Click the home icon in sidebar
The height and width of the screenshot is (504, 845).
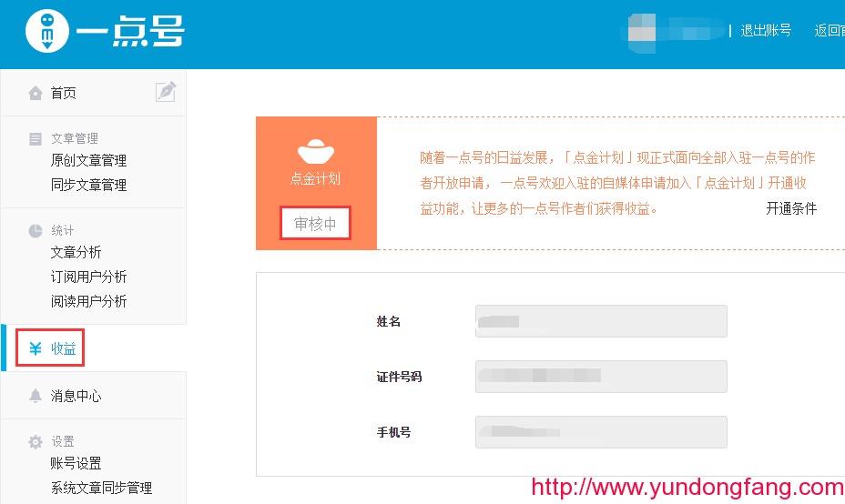tap(36, 93)
